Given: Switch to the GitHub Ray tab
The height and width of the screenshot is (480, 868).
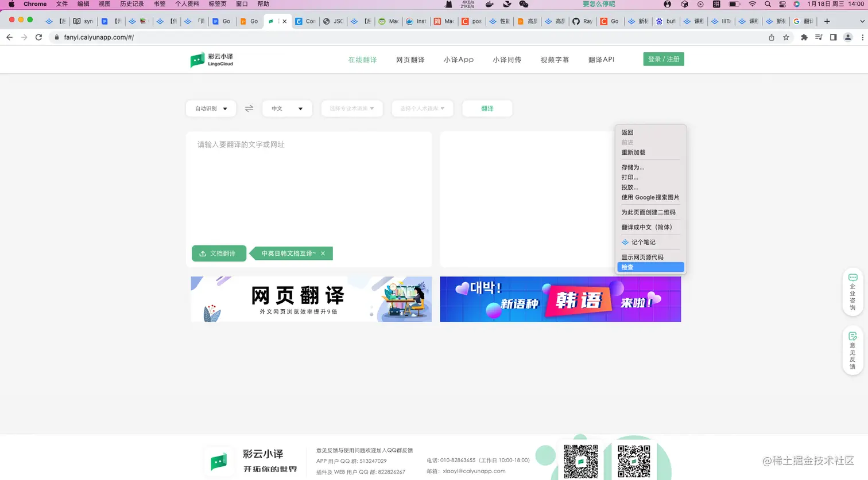Looking at the screenshot, I should click(582, 21).
